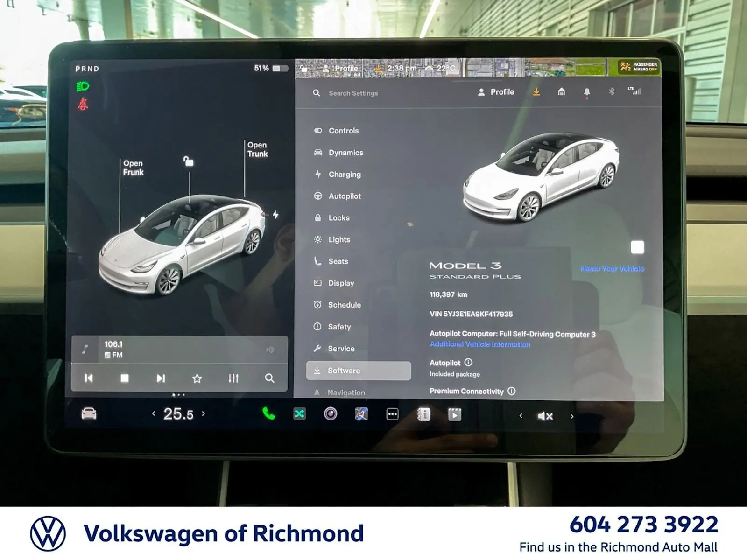Image resolution: width=747 pixels, height=560 pixels.
Task: Decrease volume with left arrow
Action: (521, 416)
